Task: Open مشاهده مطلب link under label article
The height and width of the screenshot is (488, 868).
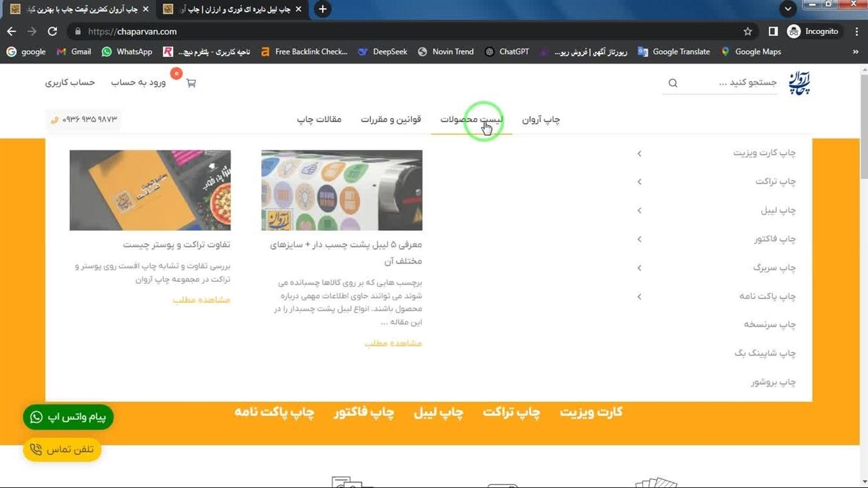Action: click(393, 344)
